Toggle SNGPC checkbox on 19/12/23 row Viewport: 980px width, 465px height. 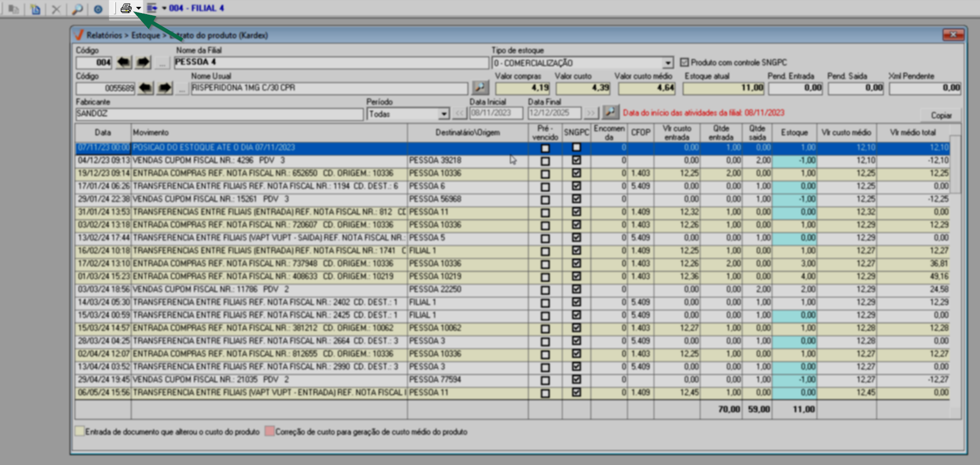(576, 173)
